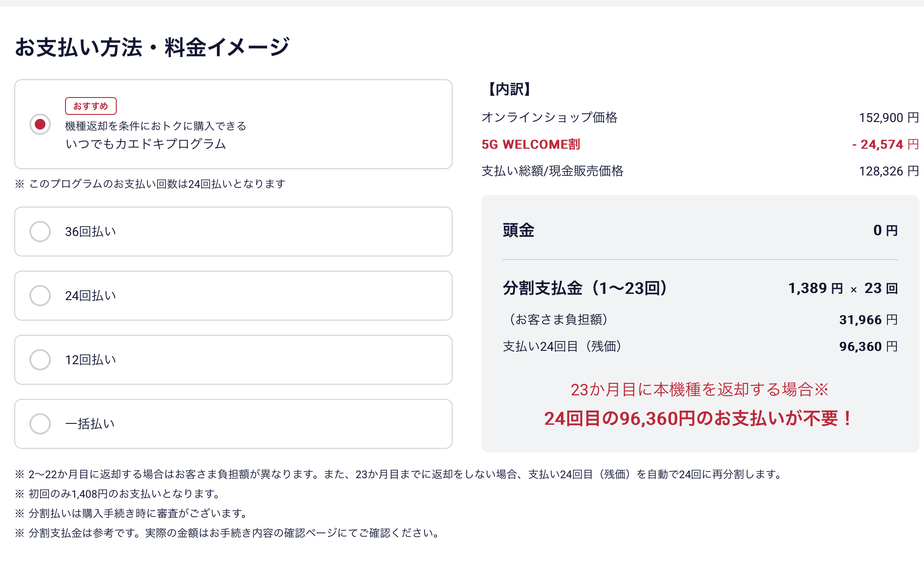Click the 12回払い label text

tap(90, 360)
